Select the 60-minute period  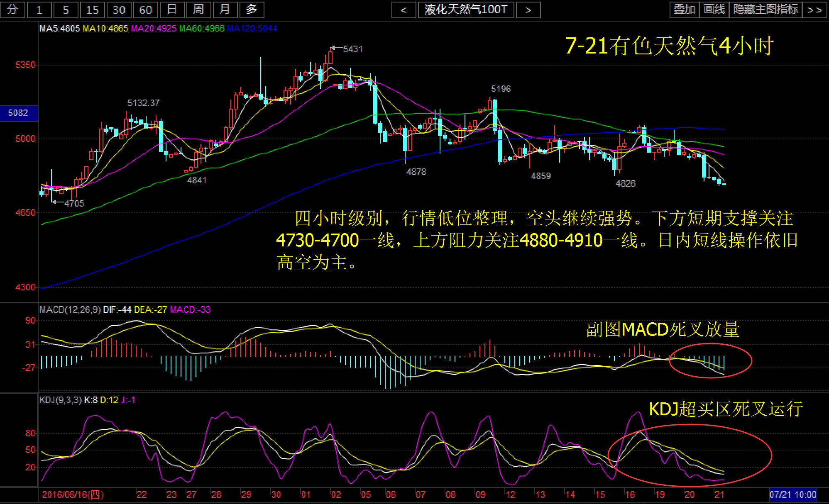coord(146,10)
